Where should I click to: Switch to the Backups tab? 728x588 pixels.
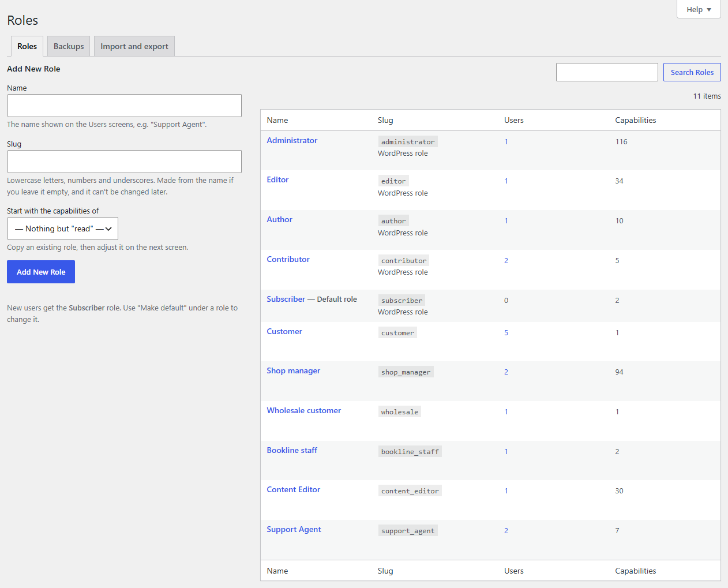point(69,46)
